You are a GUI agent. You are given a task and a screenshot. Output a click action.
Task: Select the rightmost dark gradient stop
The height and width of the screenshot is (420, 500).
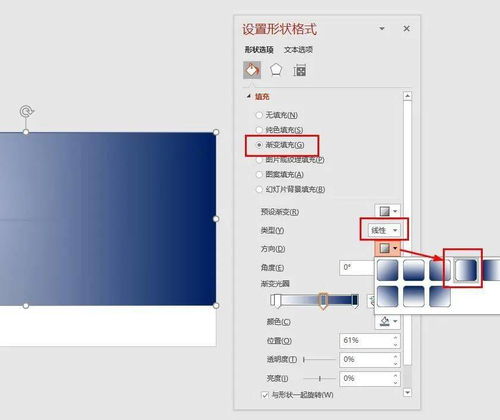tap(355, 301)
